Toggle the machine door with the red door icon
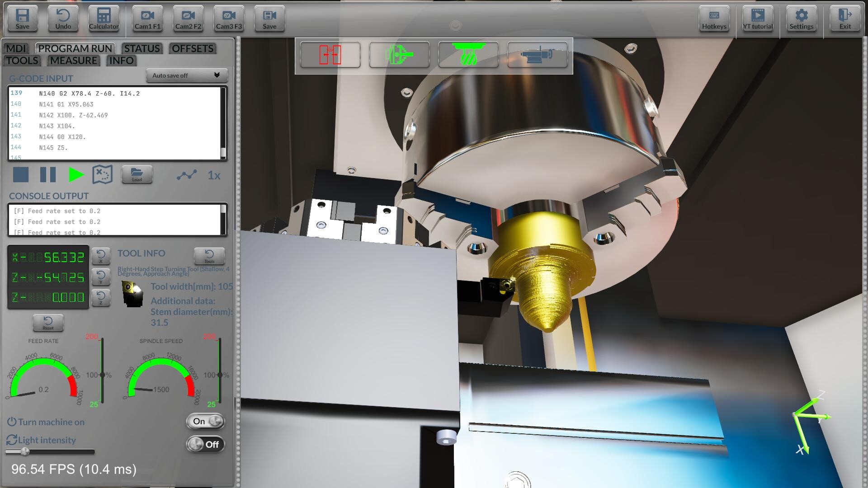 tap(330, 54)
